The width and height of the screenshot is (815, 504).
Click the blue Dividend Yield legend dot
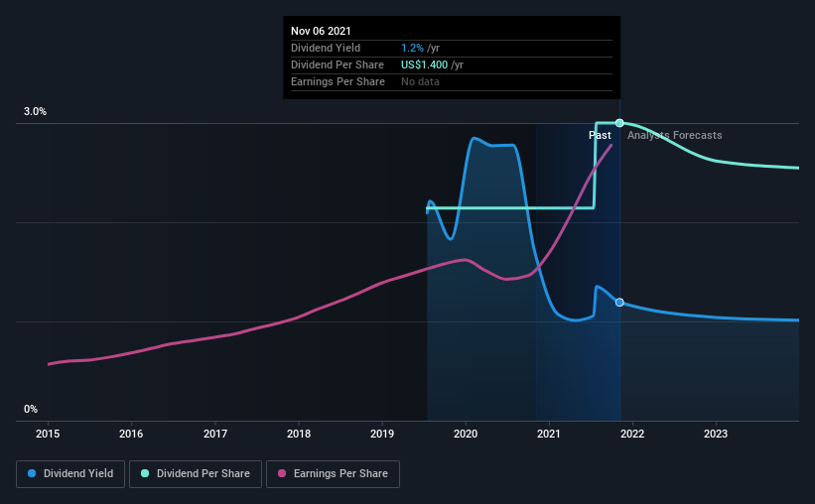coord(32,473)
